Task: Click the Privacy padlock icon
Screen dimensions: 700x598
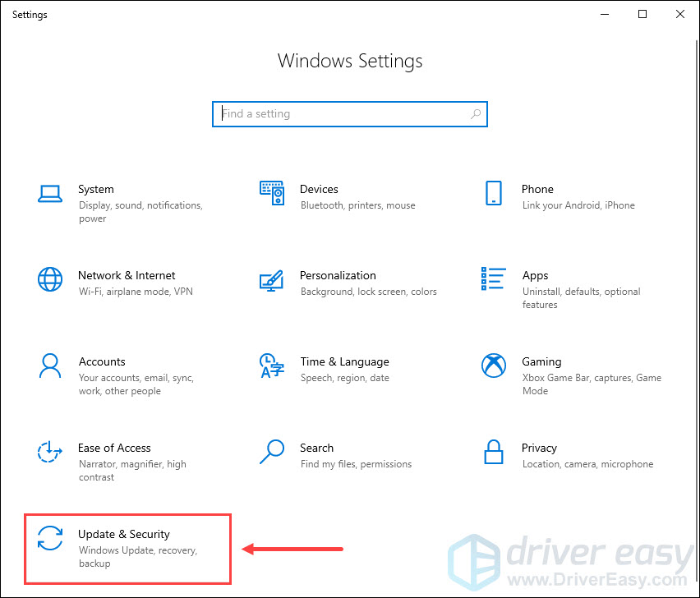Action: tap(494, 452)
